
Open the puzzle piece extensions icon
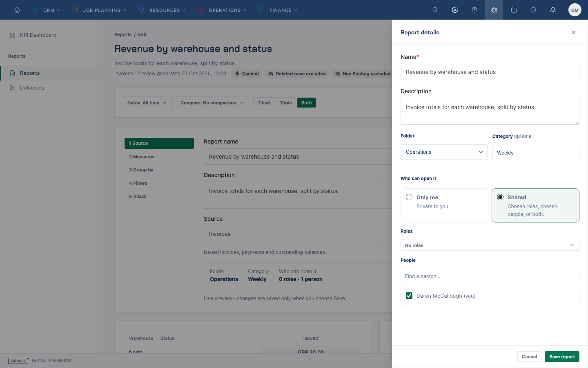click(x=494, y=10)
